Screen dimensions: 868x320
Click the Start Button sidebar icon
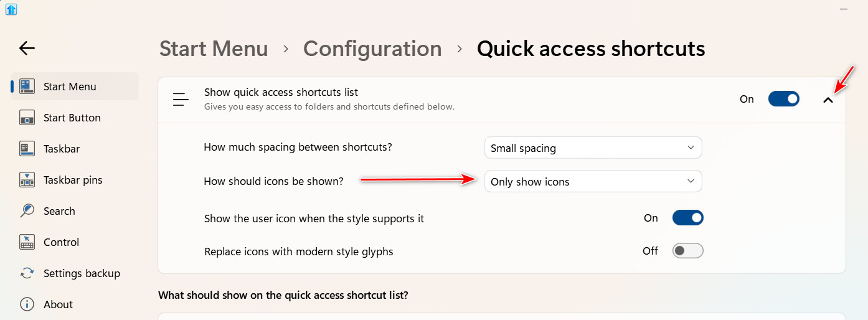tap(27, 118)
